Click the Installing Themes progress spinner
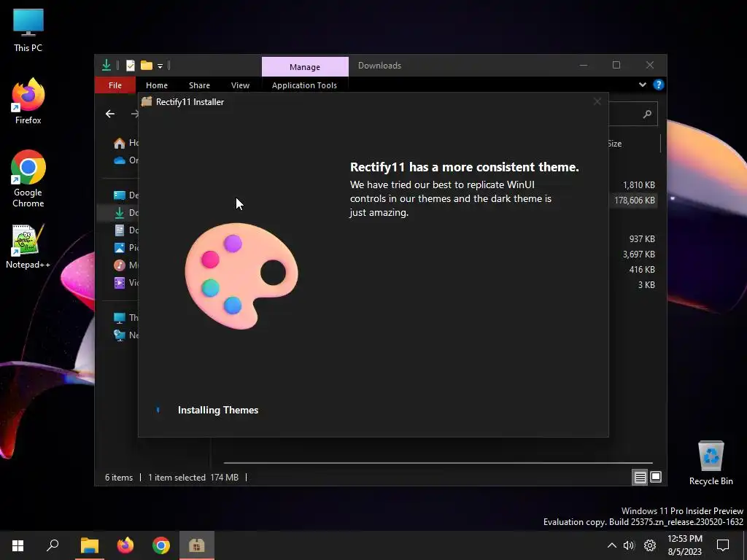Viewport: 747px width, 560px height. point(158,410)
